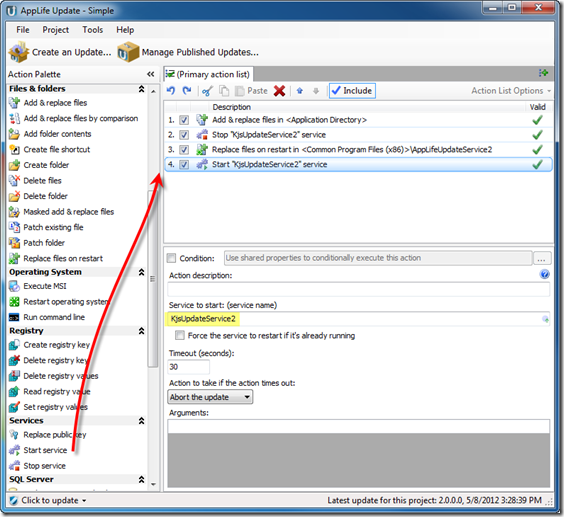Image resolution: width=564 pixels, height=517 pixels.
Task: Click the Copy icon in action toolbar
Action: pos(224,91)
